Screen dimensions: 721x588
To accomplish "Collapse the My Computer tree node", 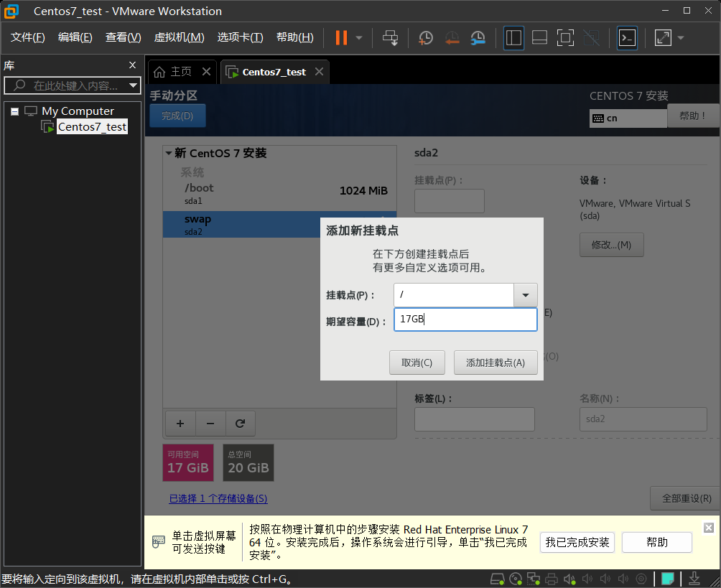I will point(14,111).
